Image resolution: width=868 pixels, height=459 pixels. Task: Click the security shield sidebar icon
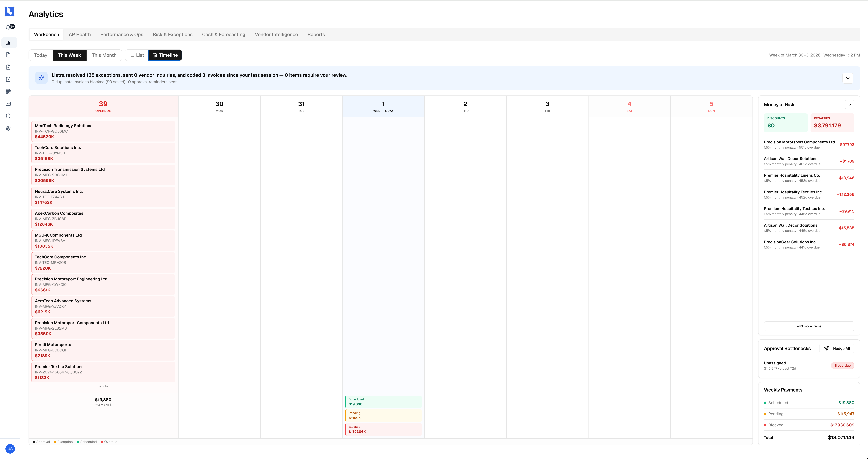[8, 116]
